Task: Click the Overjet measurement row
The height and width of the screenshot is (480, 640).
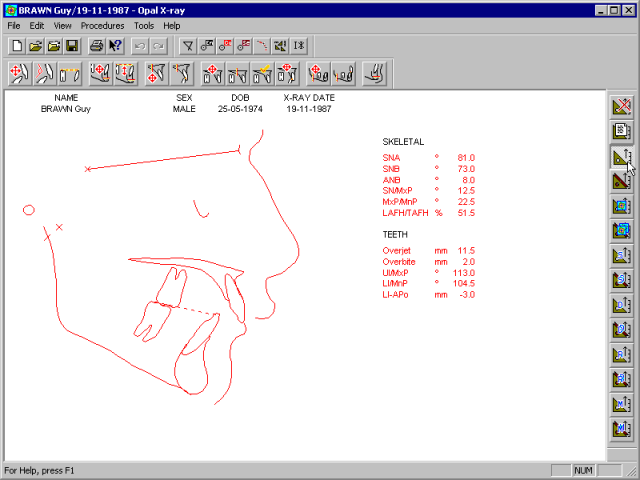Action: (428, 250)
